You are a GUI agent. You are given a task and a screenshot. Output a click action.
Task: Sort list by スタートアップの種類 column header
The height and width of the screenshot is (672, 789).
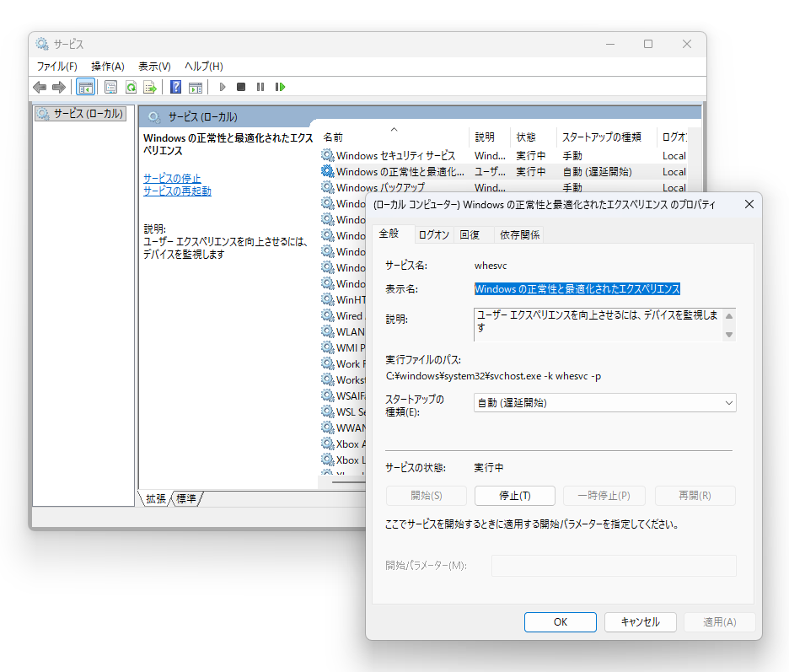(x=606, y=137)
